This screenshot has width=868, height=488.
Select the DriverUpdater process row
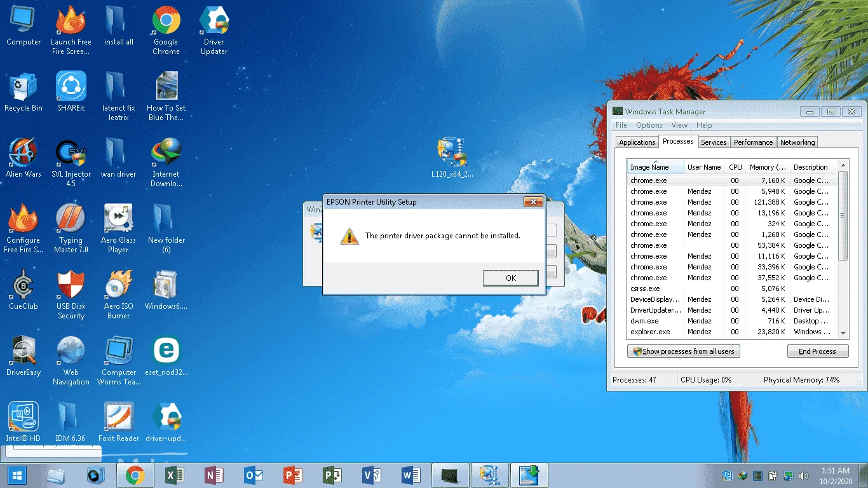coord(732,310)
